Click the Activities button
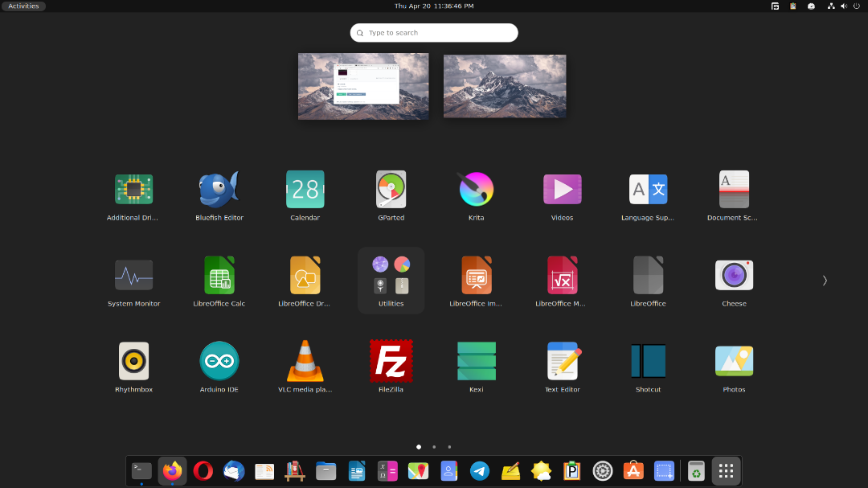This screenshot has width=868, height=488. (x=23, y=6)
